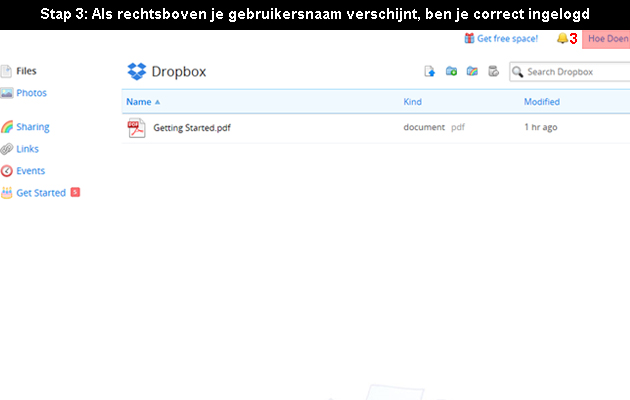The width and height of the screenshot is (630, 400).
Task: Click the Dropbox title text
Action: point(179,71)
